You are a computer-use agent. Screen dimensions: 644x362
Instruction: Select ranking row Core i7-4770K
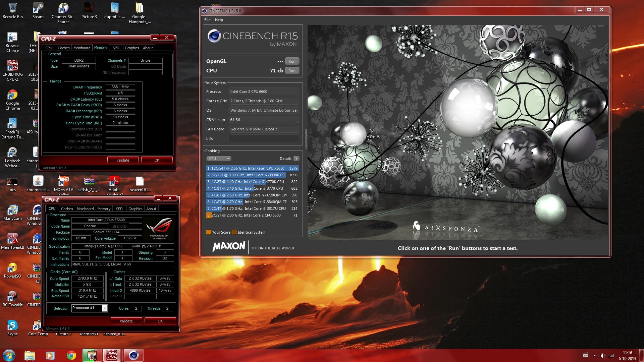point(252,182)
